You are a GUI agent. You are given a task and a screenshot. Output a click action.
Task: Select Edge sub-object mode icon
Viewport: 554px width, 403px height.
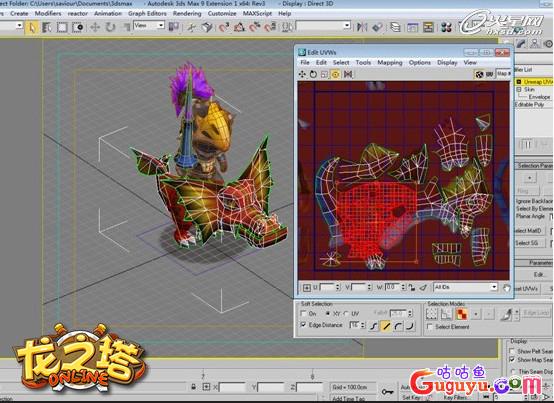coord(446,314)
